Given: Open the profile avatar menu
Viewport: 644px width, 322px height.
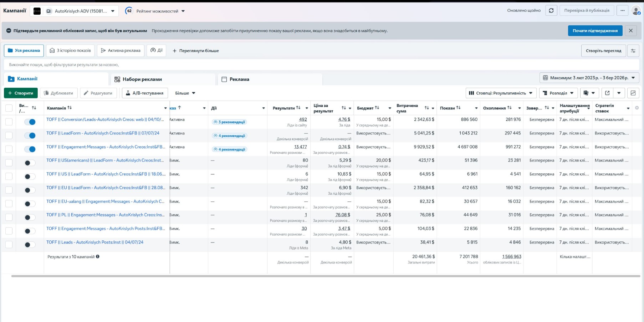Looking at the screenshot, I should [636, 11].
